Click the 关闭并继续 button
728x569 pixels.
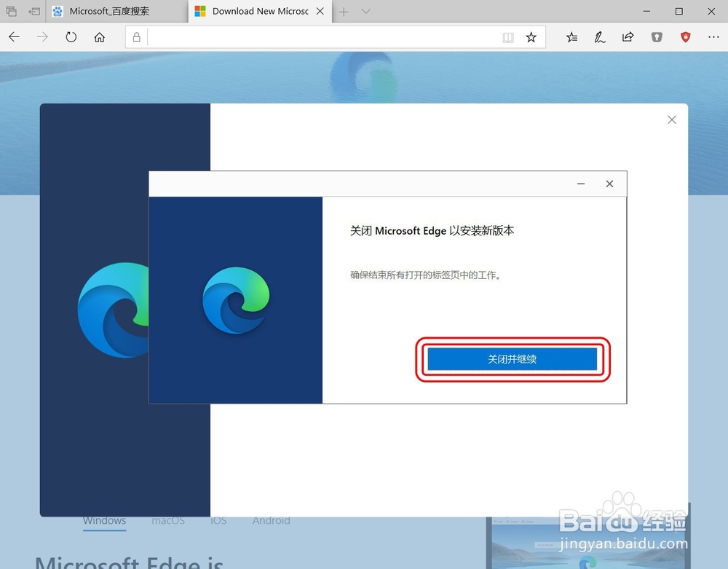(x=512, y=359)
